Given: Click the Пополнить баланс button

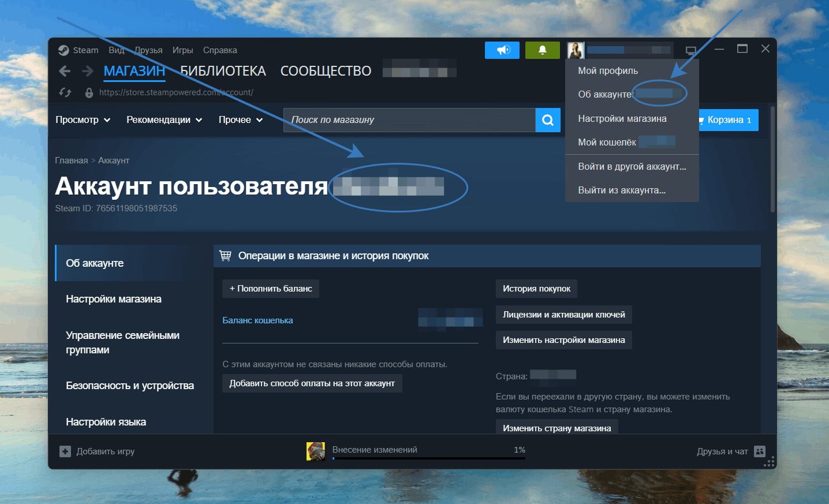Looking at the screenshot, I should pyautogui.click(x=270, y=289).
